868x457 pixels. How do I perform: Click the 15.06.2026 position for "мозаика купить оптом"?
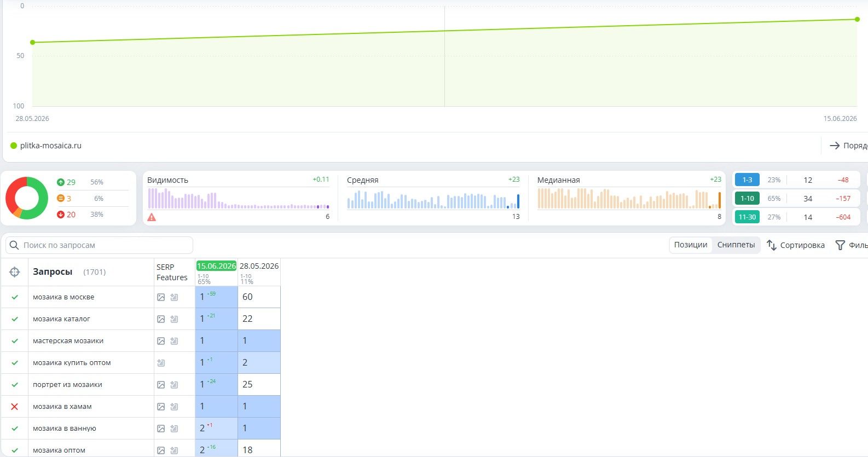point(217,363)
